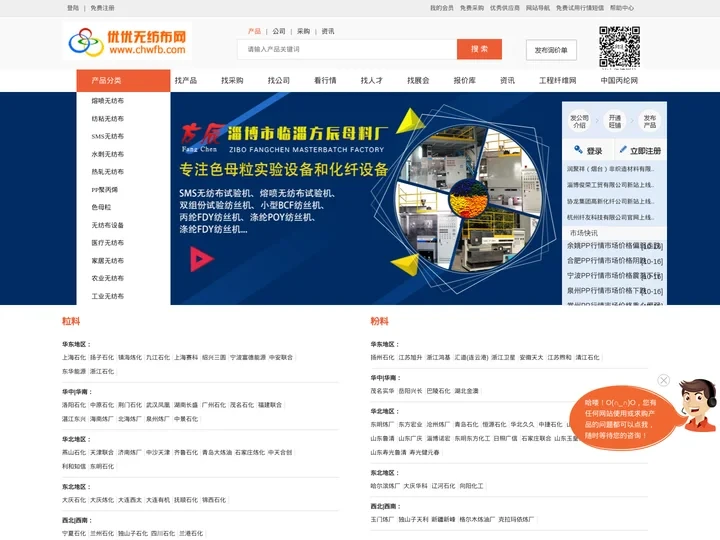Click the 发布产品 round button
The image size is (720, 540).
coord(649,121)
